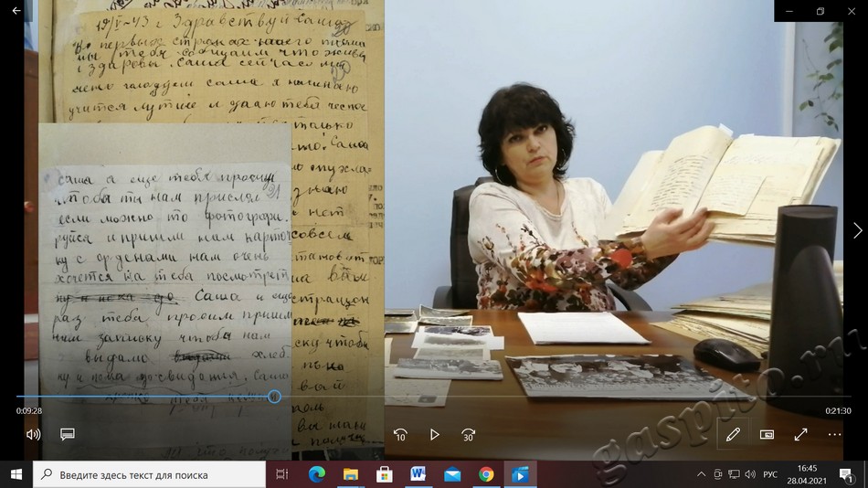Switch the РУС keyboard language indicator

tap(770, 474)
